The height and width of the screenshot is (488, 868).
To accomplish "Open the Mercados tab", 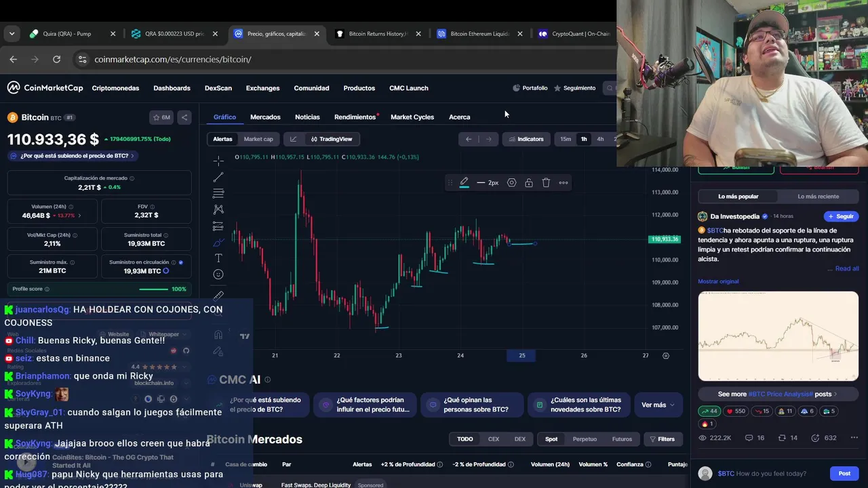I will [265, 117].
